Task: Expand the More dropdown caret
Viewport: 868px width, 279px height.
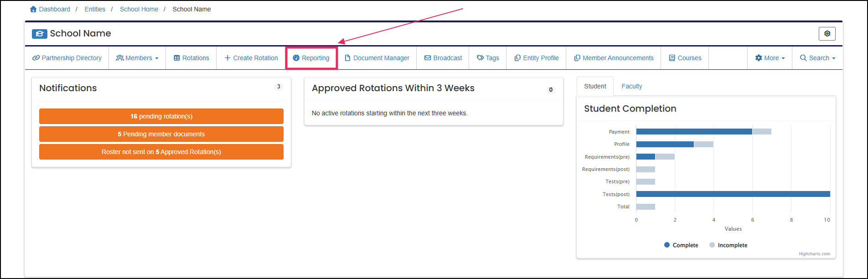Action: coord(783,58)
